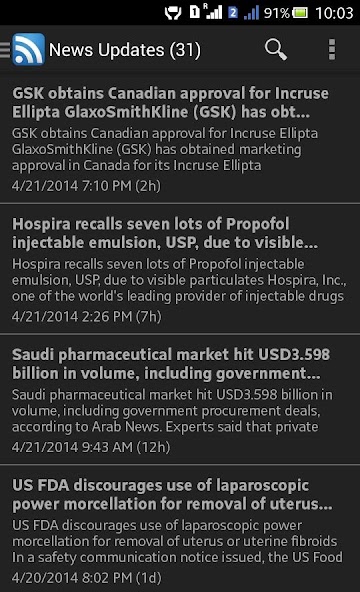Tap the battery indicator in status bar
360x592 pixels.
click(300, 13)
